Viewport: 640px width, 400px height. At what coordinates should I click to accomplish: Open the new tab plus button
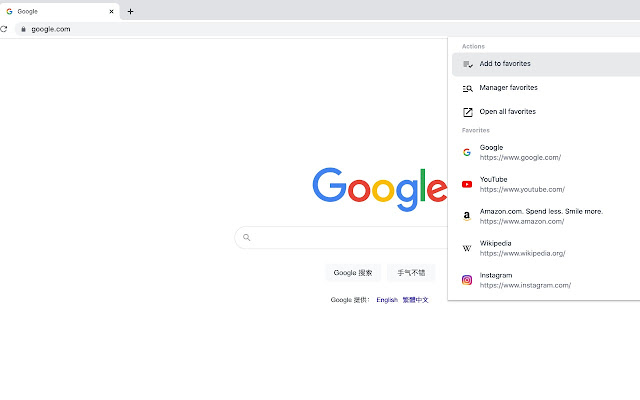click(130, 11)
